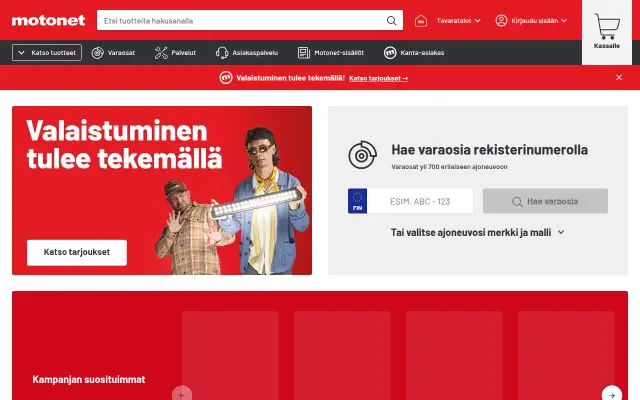Open the Motonet-sisällöt menu item
Image resolution: width=640 pixels, height=400 pixels.
(331, 53)
